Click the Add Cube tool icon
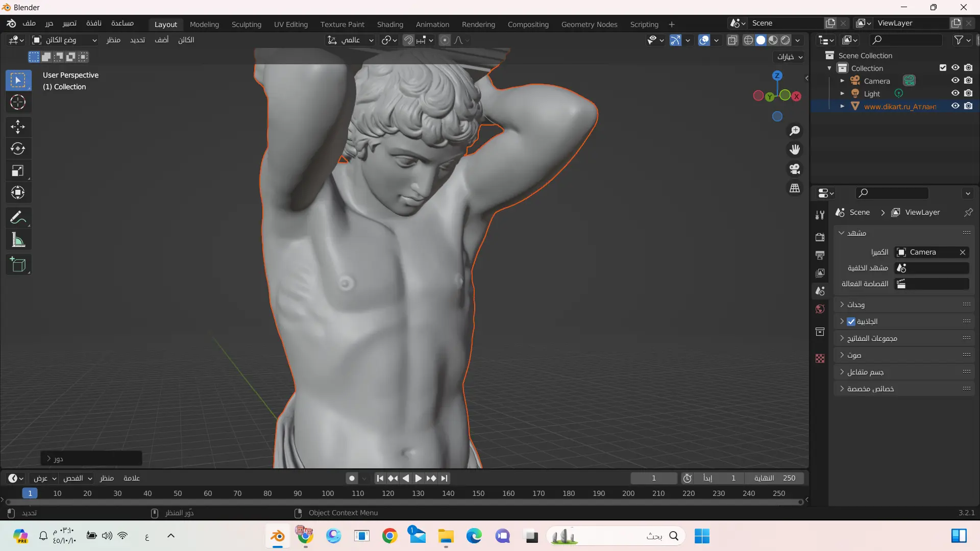 [x=18, y=265]
